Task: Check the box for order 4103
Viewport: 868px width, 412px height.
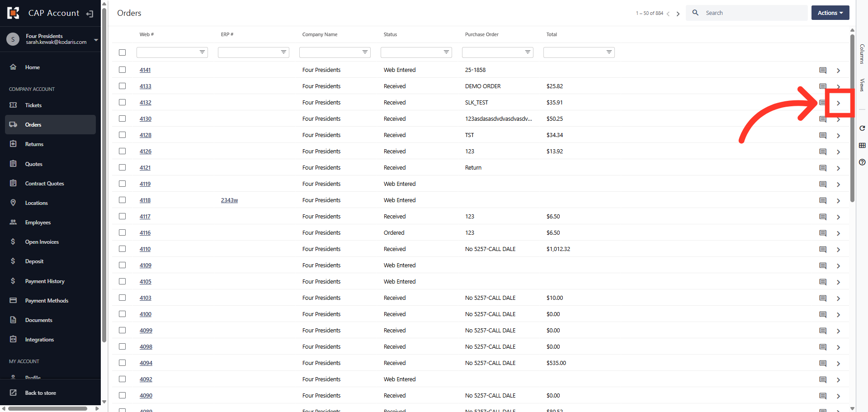Action: 122,298
